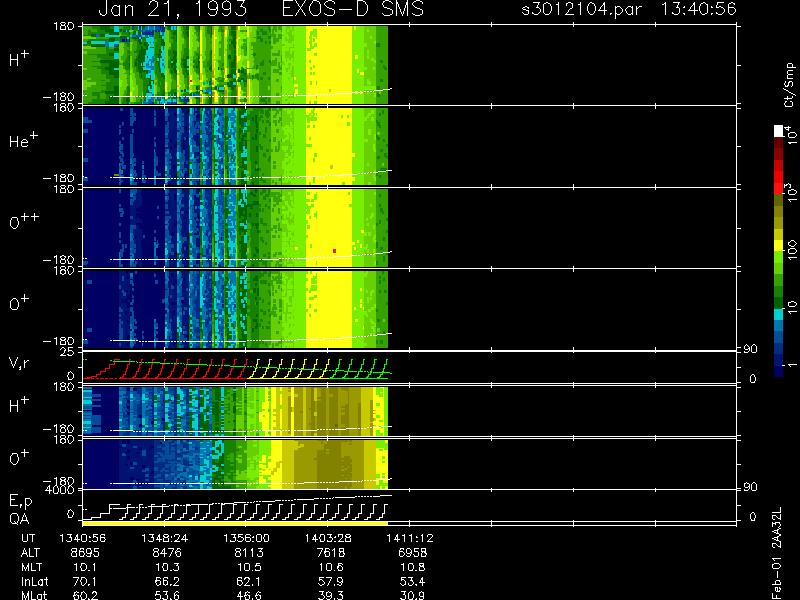Click UT value '1348:24'

point(165,538)
